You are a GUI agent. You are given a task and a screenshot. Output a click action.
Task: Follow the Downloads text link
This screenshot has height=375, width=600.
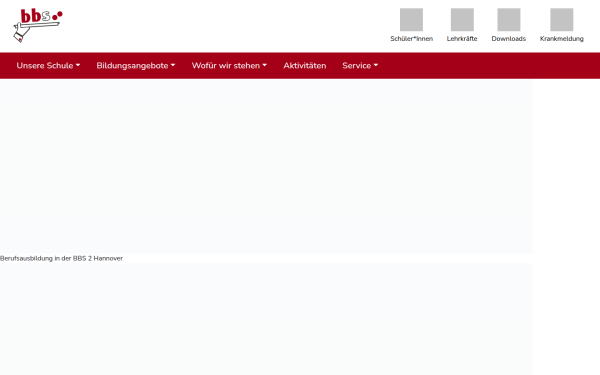[x=509, y=39]
